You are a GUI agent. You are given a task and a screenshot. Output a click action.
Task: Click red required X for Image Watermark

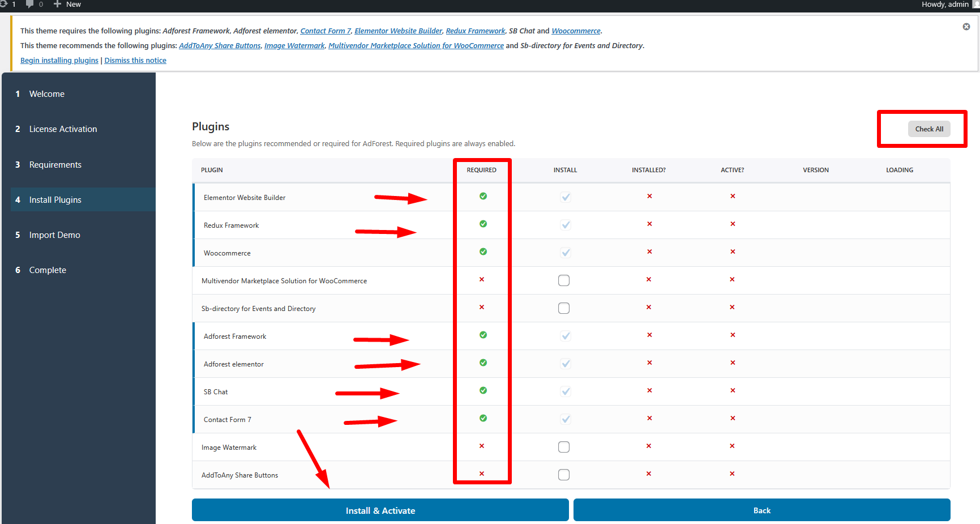coord(482,446)
